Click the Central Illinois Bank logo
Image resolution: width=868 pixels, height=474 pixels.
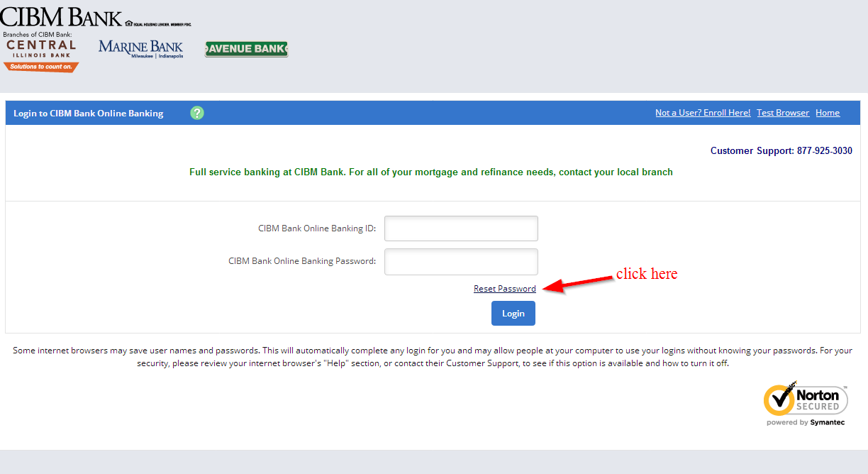click(x=41, y=55)
